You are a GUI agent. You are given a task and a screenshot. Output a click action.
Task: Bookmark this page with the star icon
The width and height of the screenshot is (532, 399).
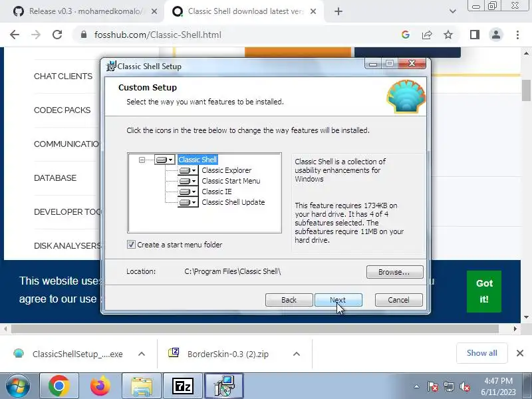[x=448, y=35]
